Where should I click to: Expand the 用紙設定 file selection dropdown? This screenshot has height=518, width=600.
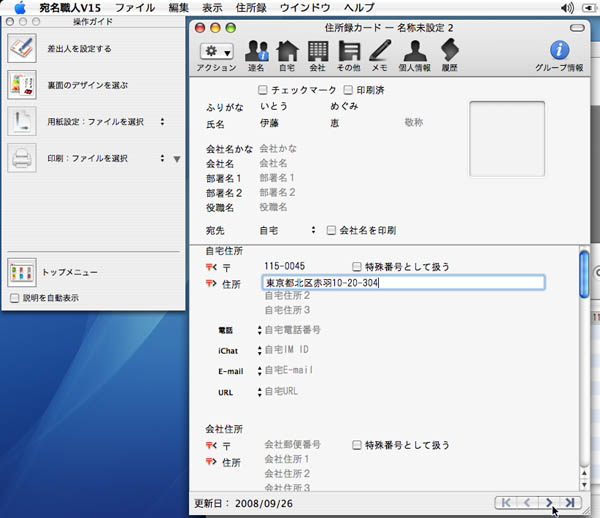[162, 122]
